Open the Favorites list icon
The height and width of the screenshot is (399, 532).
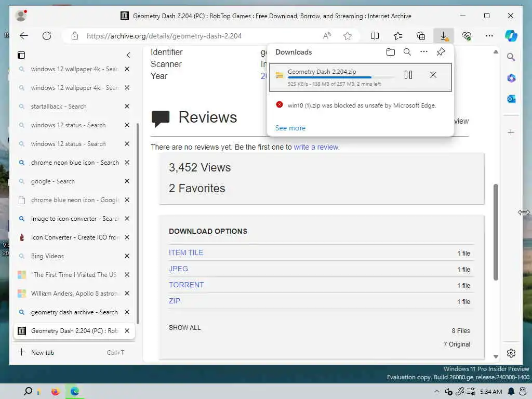(x=397, y=36)
